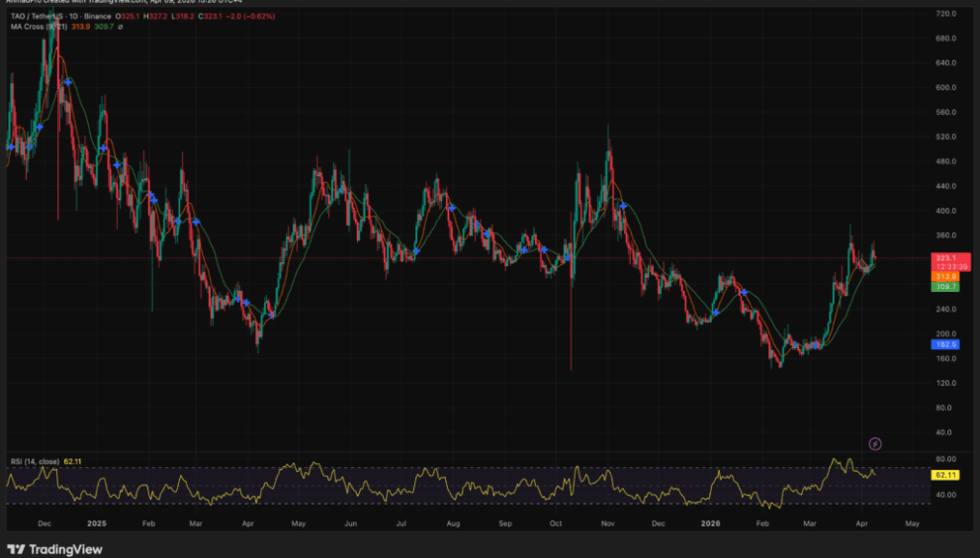Toggle MA Cross visibility eye icon
980x558 pixels.
click(x=121, y=28)
